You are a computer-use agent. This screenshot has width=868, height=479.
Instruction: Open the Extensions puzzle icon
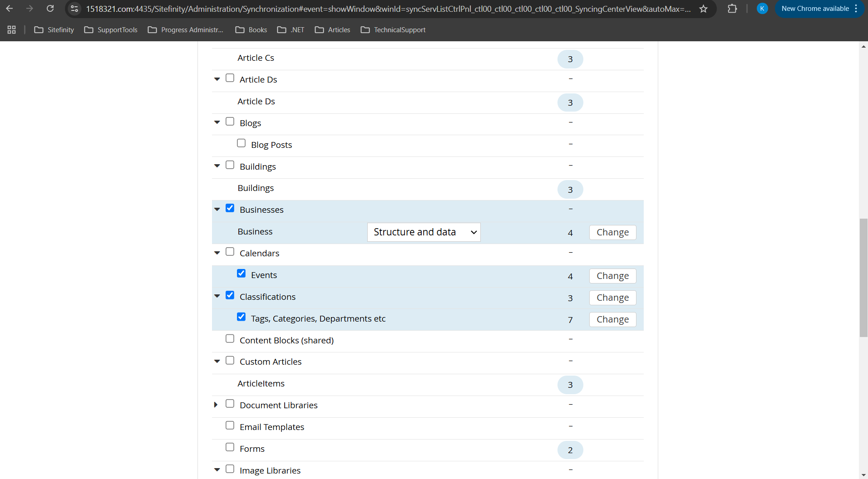click(732, 9)
